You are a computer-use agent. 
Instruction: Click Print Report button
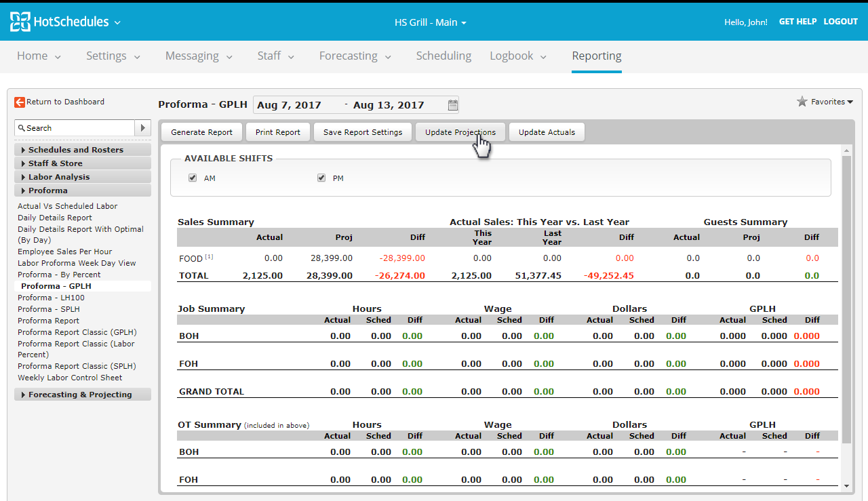278,132
